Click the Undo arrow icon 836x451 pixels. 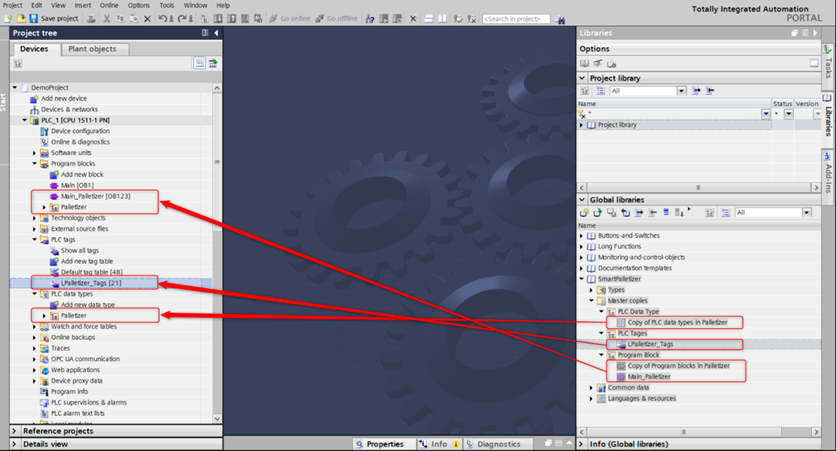(x=163, y=19)
